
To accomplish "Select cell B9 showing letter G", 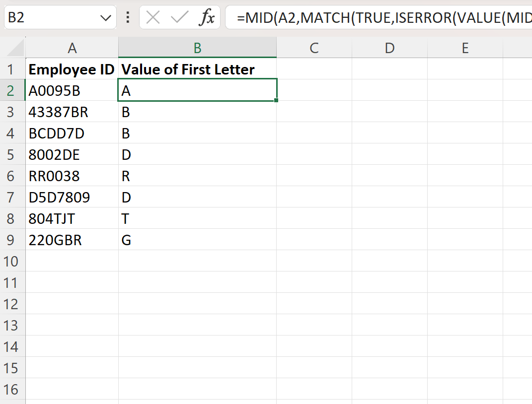I will [198, 240].
